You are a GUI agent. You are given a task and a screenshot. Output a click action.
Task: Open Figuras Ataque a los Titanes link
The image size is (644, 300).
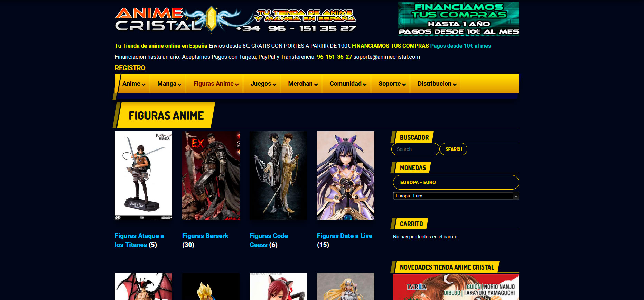[x=139, y=240]
